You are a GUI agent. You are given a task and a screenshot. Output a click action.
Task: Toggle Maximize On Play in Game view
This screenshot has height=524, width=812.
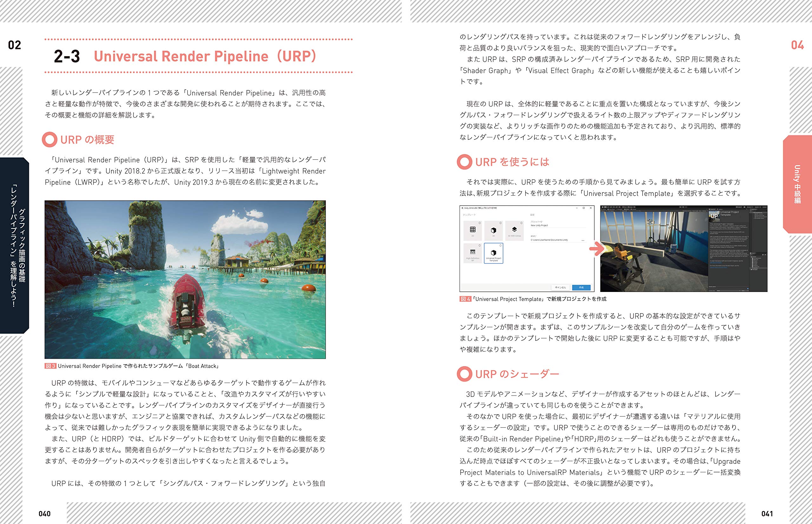click(687, 211)
